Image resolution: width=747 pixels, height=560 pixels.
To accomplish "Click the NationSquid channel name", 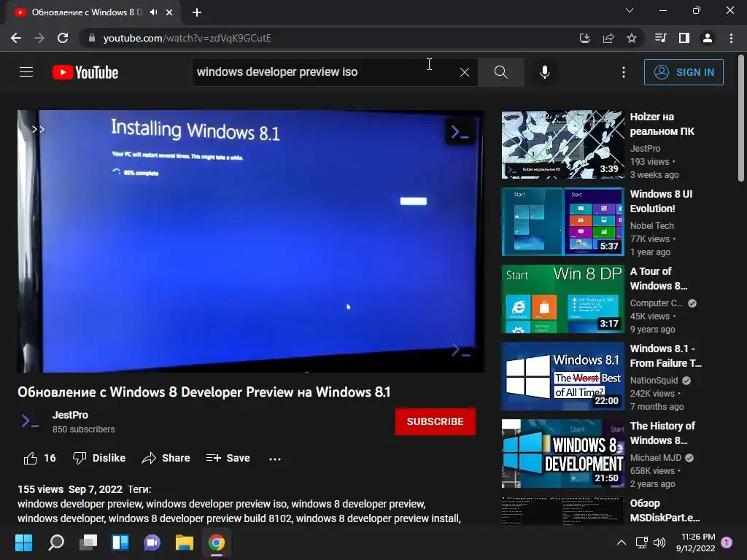I will [x=654, y=381].
